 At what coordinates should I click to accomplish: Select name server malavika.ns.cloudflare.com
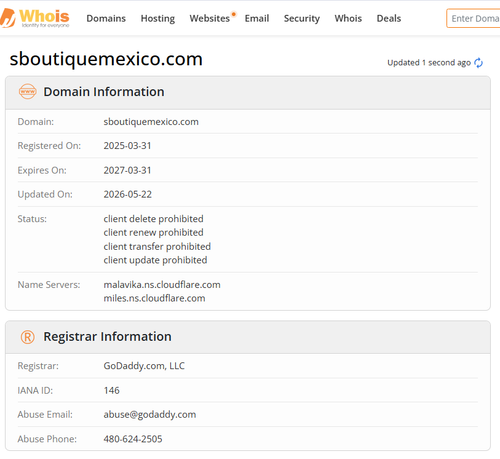(162, 285)
